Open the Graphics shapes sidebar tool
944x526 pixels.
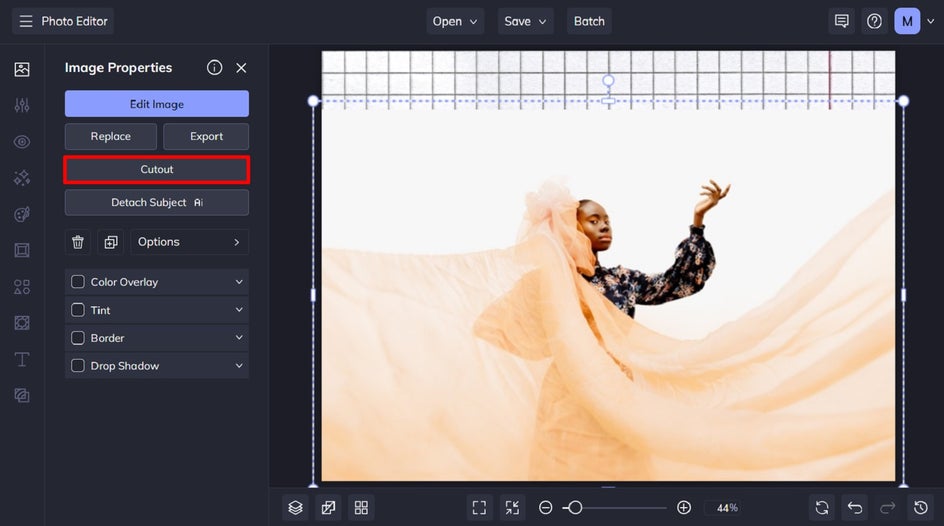[22, 286]
